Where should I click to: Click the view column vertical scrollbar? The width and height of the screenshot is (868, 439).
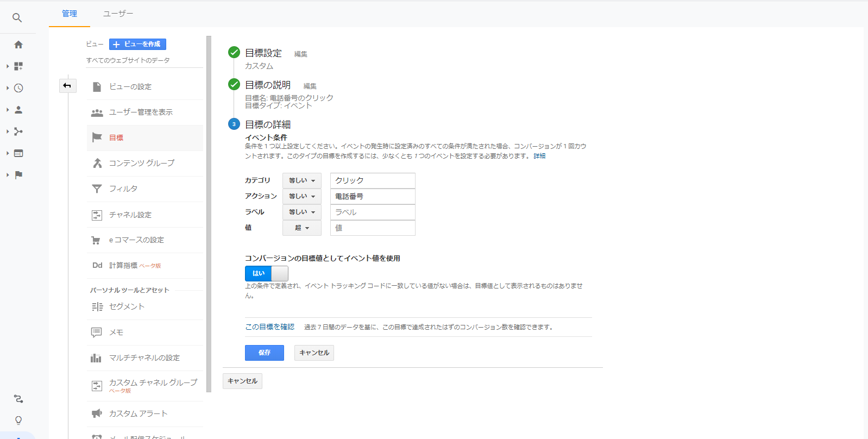[209, 214]
